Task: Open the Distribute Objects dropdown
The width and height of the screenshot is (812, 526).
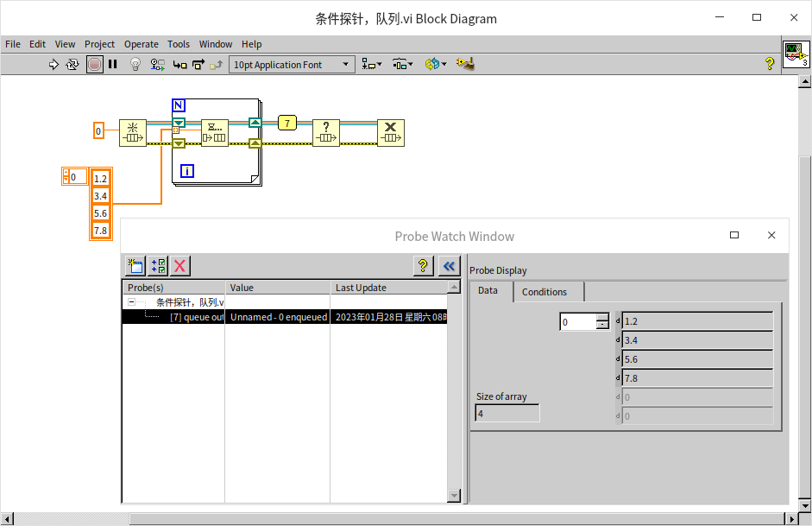Action: coord(402,64)
